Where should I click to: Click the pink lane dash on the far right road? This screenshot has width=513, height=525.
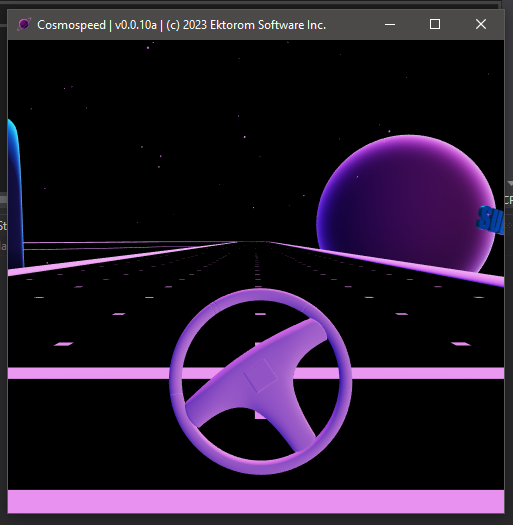(x=461, y=344)
